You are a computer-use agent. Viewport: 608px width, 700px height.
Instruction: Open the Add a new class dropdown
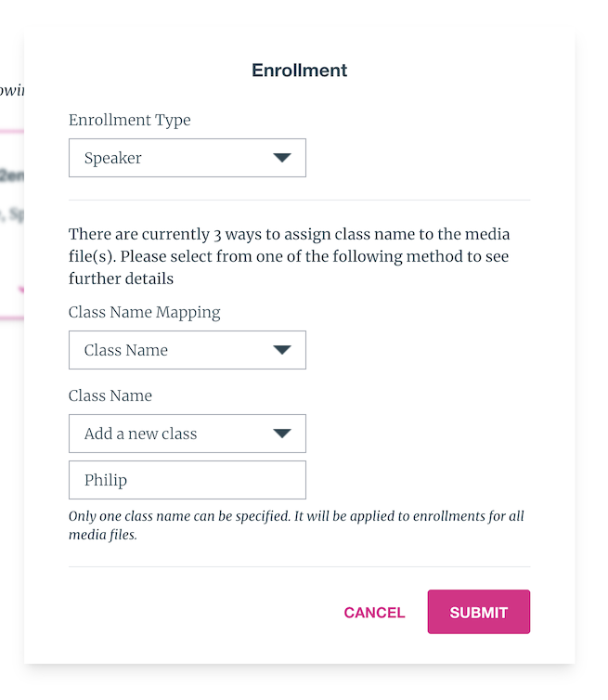(188, 434)
